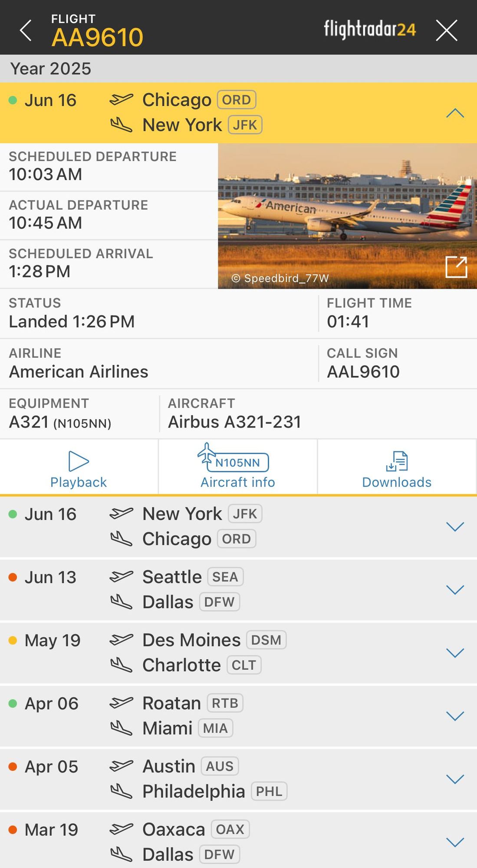477x868 pixels.
Task: Tap the Speedbird_77W photo credit
Action: pos(280,278)
